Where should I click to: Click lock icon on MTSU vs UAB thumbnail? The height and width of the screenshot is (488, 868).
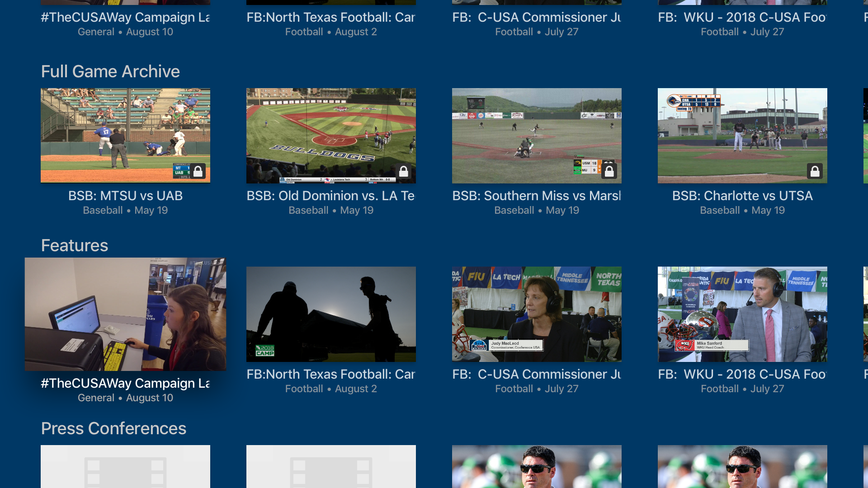point(198,171)
